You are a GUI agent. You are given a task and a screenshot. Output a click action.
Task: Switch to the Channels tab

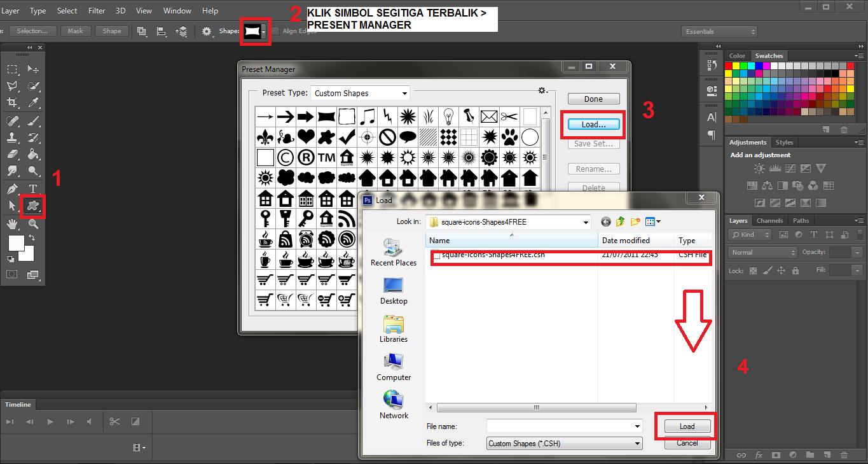click(x=769, y=220)
